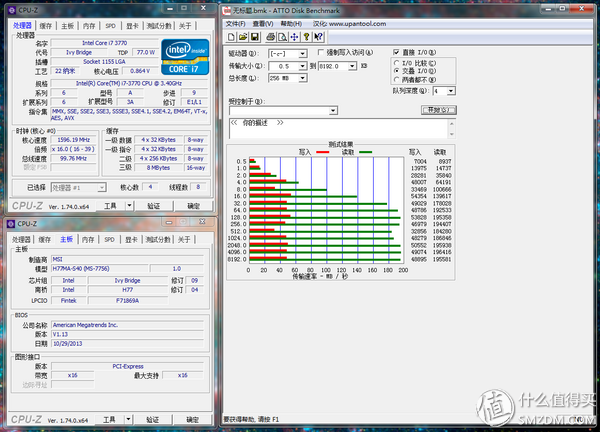Click the 你的描述 description text box

[339, 129]
